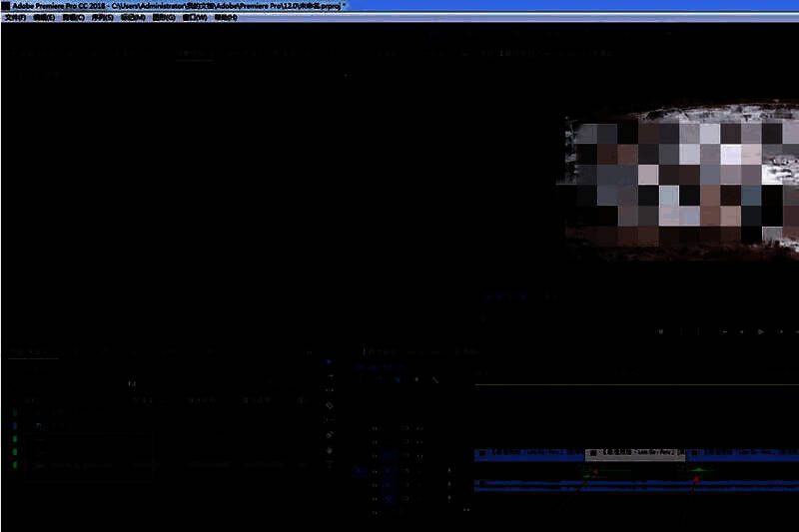This screenshot has height=532, width=799.
Task: Choose the Ripple Edit tool
Action: coord(330,391)
